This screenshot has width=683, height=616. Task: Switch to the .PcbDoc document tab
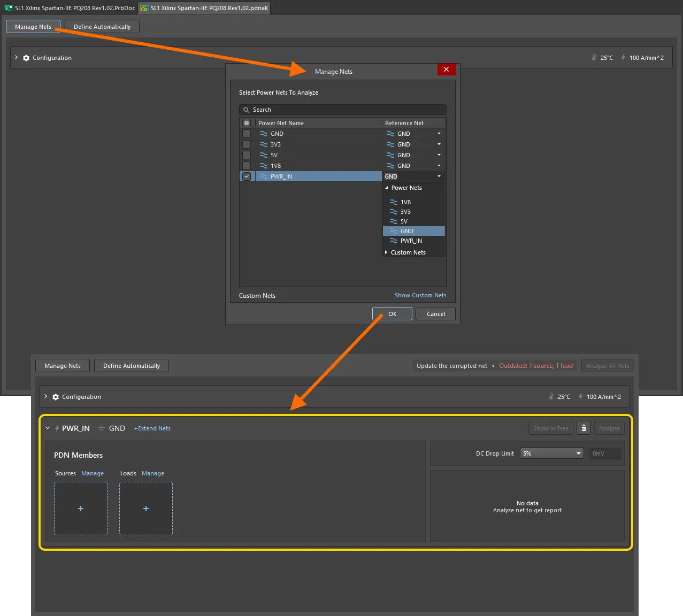[70, 8]
